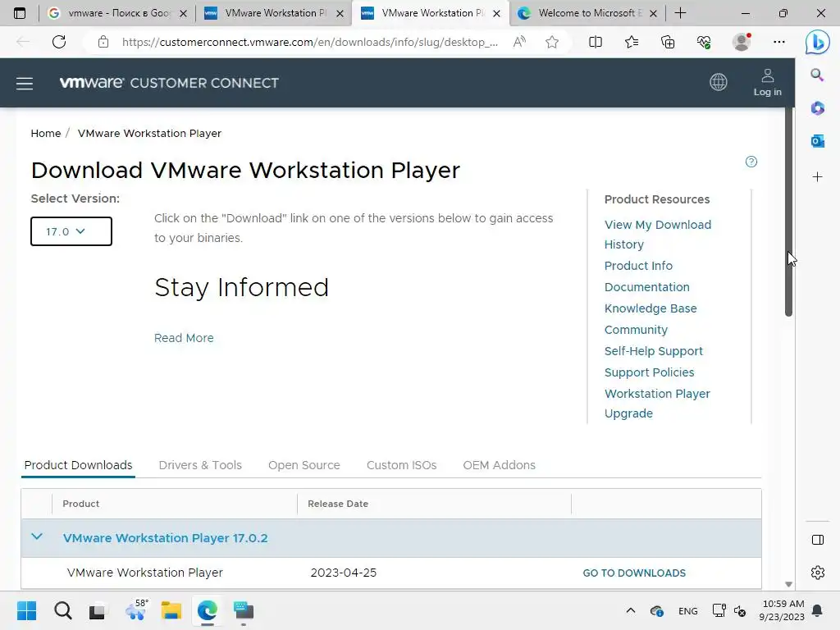Open Self-Help Support link

pos(654,351)
